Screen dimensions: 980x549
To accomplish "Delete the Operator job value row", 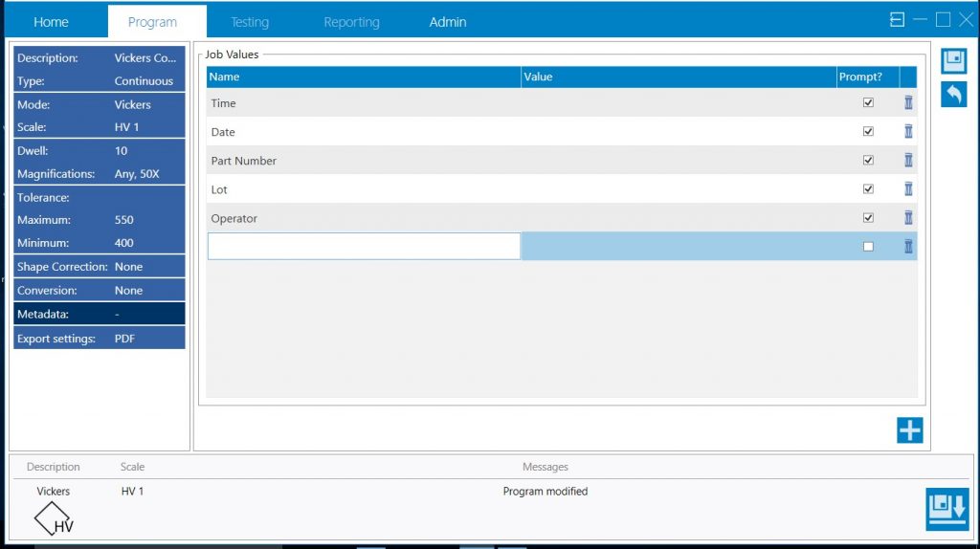I will tap(908, 218).
